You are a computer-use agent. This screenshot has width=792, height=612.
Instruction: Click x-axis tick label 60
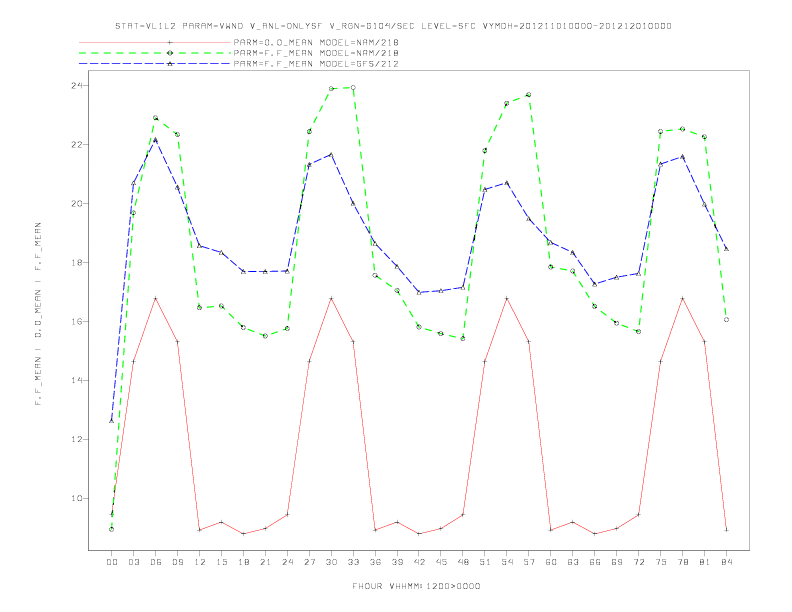click(x=551, y=562)
